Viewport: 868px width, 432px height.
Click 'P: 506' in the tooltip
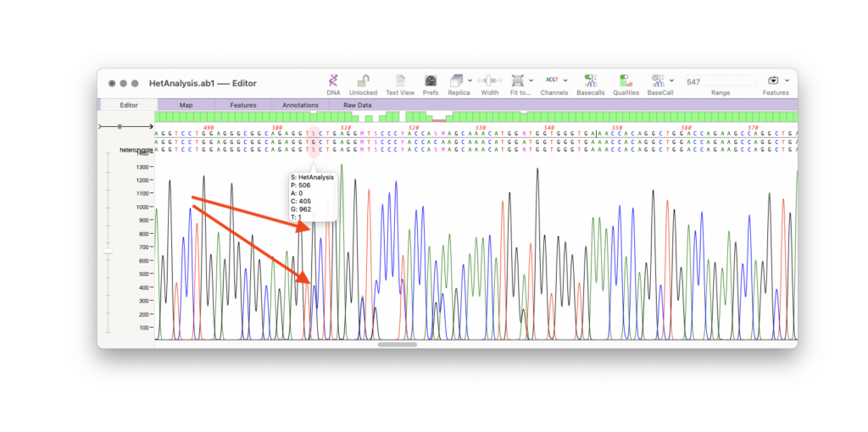pos(300,186)
